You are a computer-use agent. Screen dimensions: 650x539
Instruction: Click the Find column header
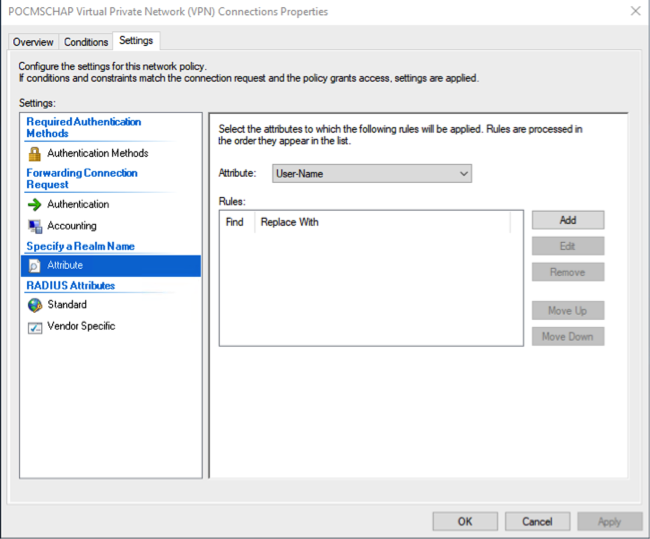[235, 222]
